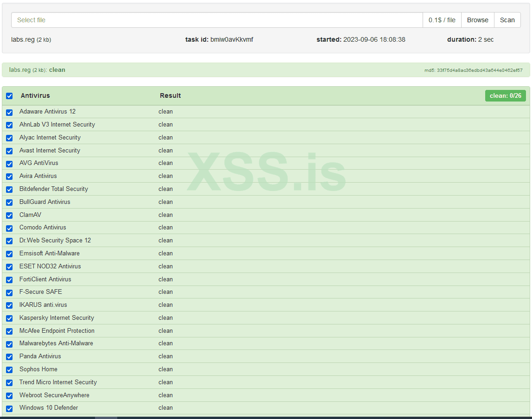Toggle McAfee Endpoint Protection checkbox

pos(9,331)
